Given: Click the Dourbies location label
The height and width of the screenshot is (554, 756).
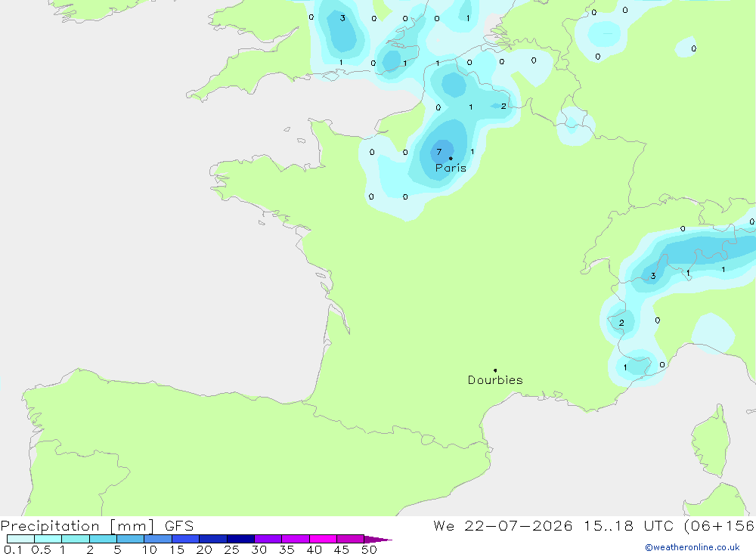Looking at the screenshot, I should tap(495, 380).
